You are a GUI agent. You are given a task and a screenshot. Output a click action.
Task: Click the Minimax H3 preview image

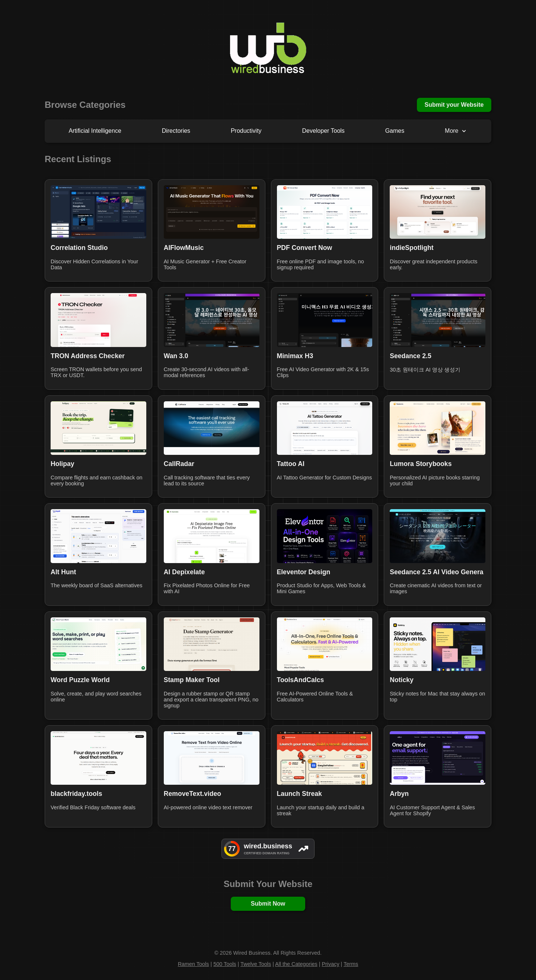point(324,320)
